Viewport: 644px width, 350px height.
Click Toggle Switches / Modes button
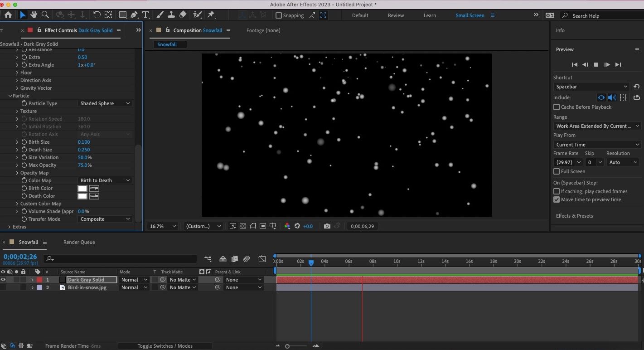tap(165, 346)
